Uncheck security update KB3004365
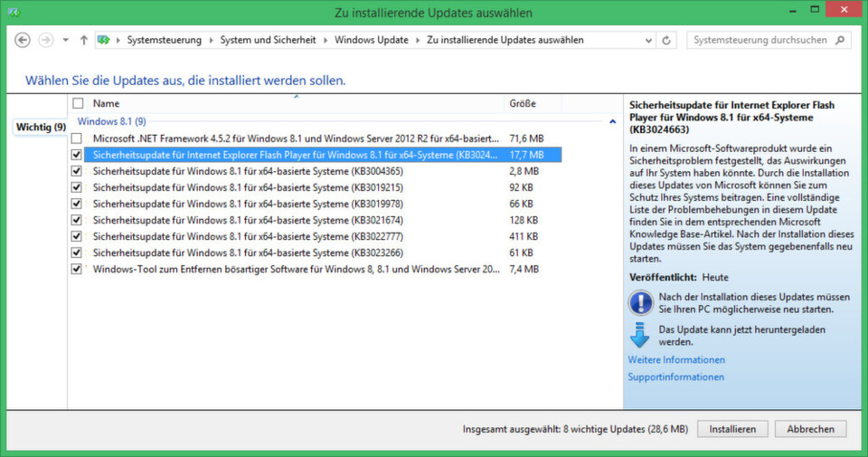 click(x=76, y=171)
